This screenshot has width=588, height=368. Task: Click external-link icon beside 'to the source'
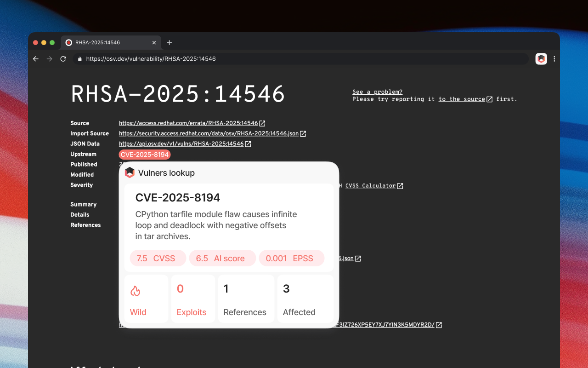pyautogui.click(x=490, y=99)
